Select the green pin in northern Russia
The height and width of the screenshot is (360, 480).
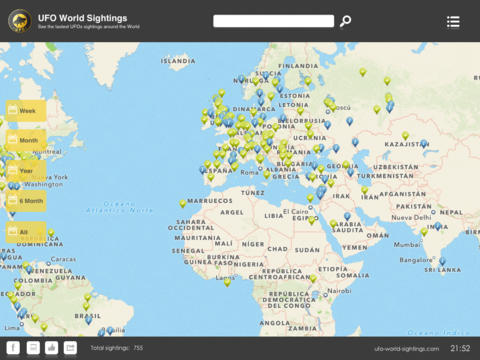click(363, 72)
